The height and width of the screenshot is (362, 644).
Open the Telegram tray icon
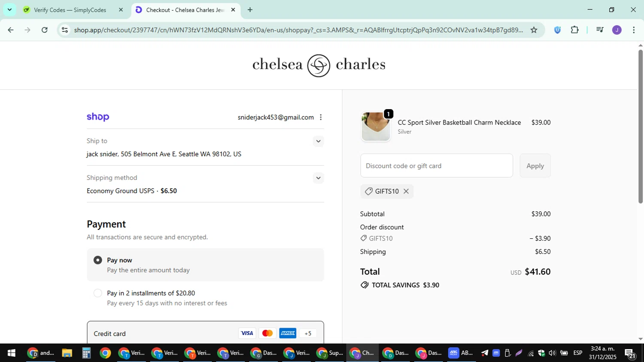pyautogui.click(x=485, y=353)
